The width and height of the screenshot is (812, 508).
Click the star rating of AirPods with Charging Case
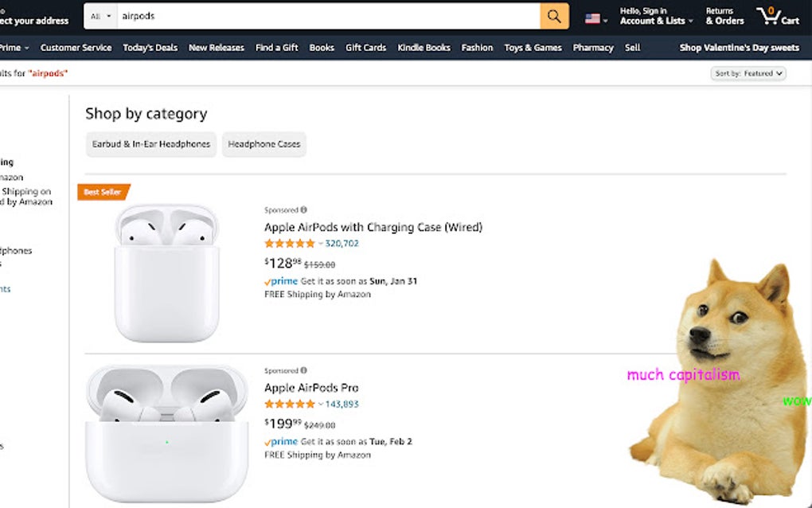tap(290, 244)
